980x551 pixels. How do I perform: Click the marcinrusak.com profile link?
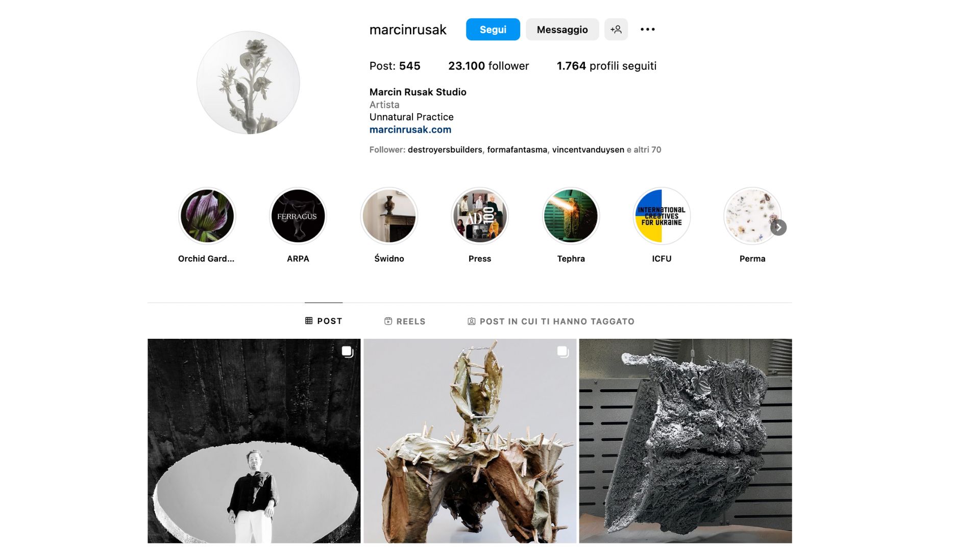(x=410, y=129)
